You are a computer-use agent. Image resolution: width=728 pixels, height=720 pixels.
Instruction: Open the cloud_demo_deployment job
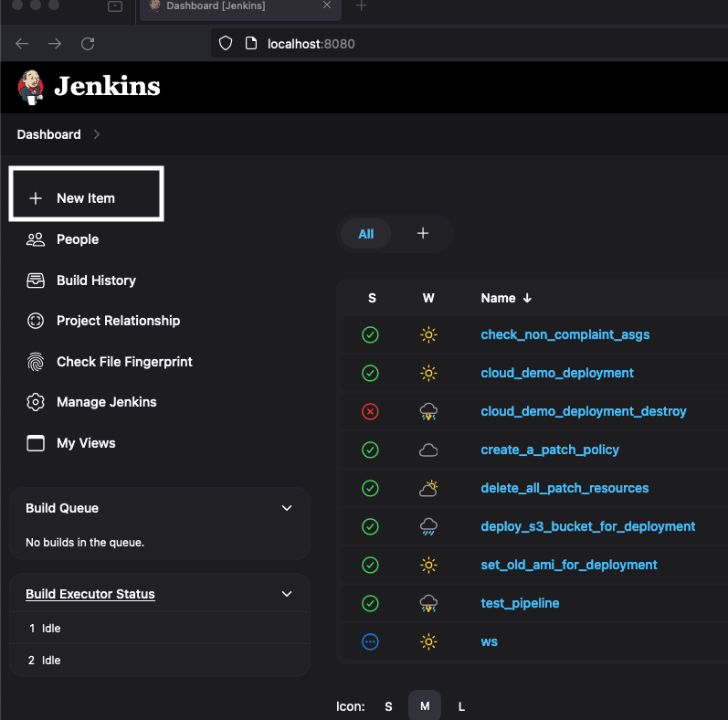tap(557, 373)
